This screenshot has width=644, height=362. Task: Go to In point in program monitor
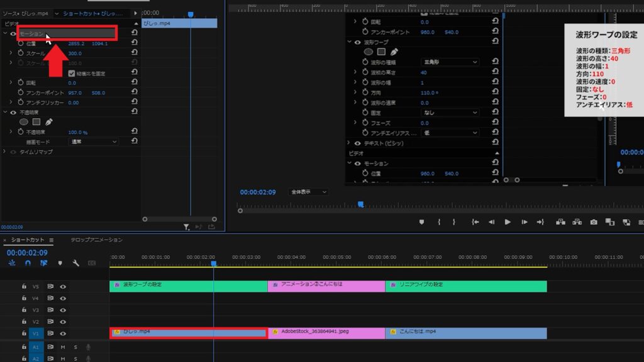pyautogui.click(x=475, y=222)
